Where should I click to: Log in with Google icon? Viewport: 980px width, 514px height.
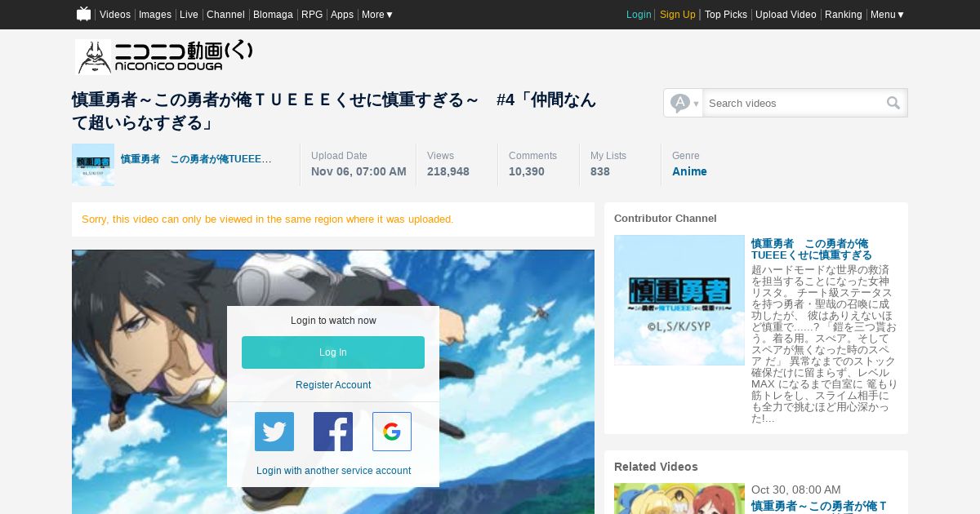coord(392,432)
